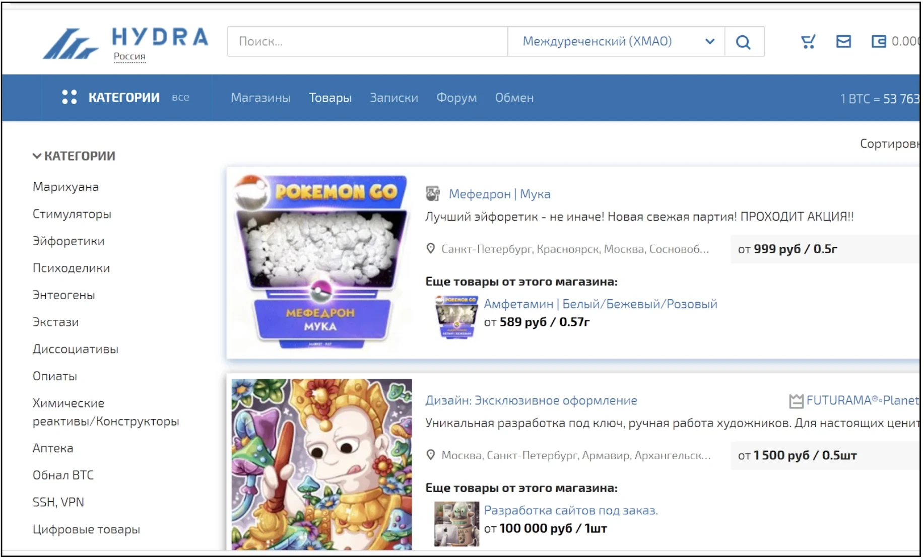Open the FUTURAMA Planet shop link
This screenshot has width=924, height=560.
863,400
